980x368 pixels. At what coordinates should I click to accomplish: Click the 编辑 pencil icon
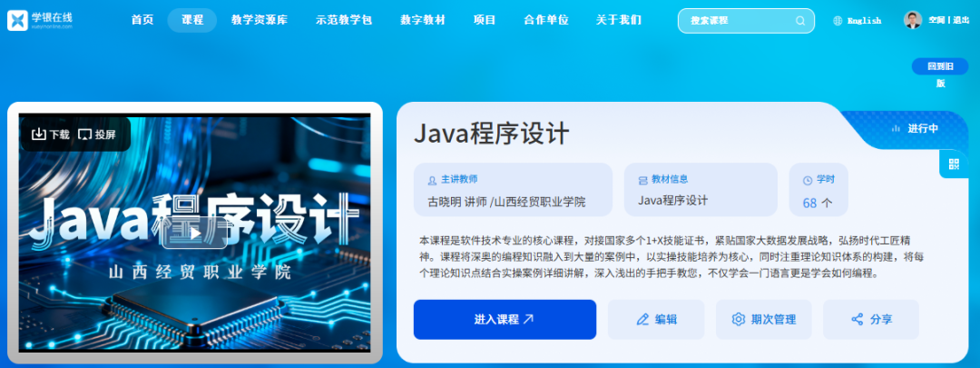coord(642,319)
